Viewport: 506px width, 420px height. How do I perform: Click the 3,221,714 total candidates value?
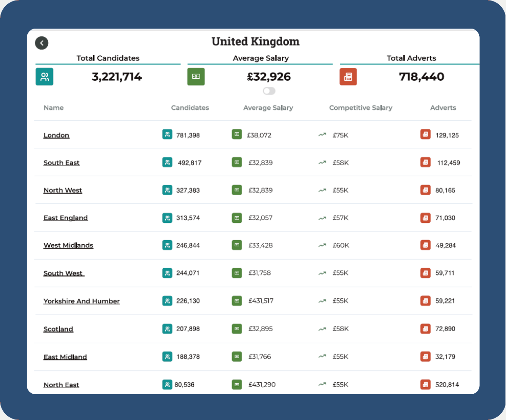117,77
